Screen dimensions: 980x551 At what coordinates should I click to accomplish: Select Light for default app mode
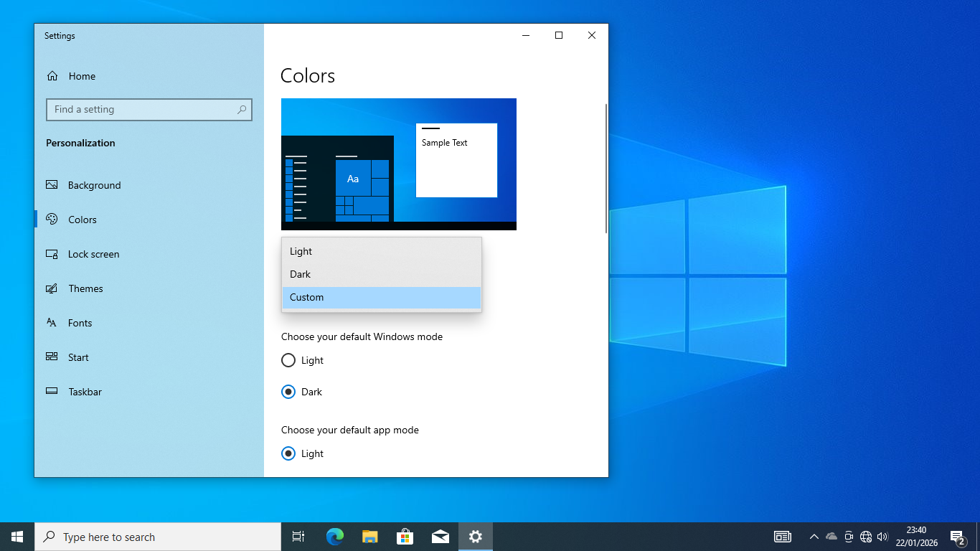[288, 453]
